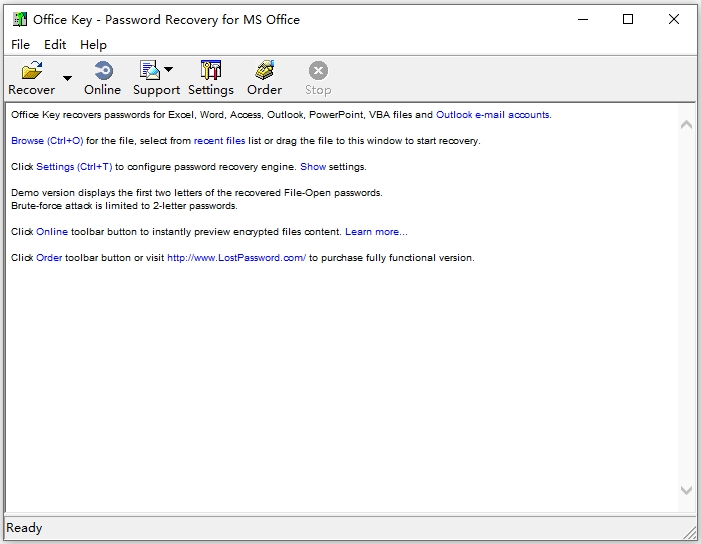
Task: Click the Online link in the text
Action: click(x=52, y=232)
